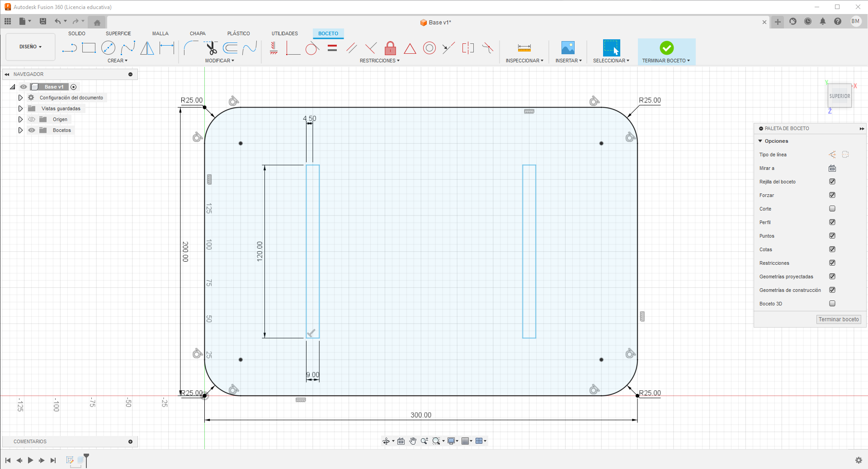Enable the Corte checkbox

(832, 209)
